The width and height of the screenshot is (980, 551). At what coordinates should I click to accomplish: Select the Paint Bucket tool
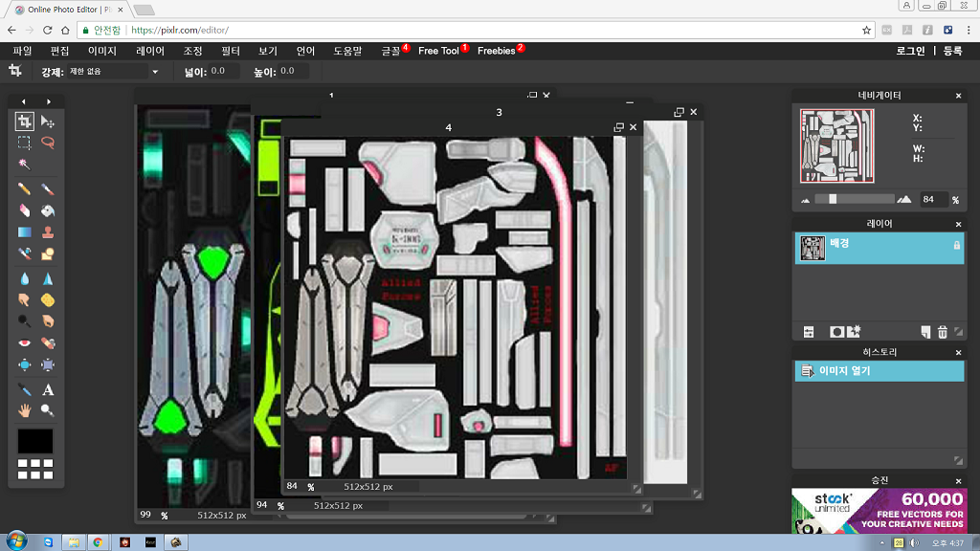coord(48,210)
